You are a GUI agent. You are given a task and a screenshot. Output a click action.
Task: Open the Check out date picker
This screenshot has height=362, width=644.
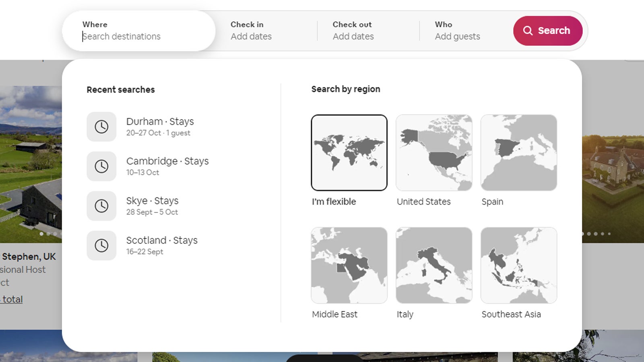pyautogui.click(x=353, y=31)
